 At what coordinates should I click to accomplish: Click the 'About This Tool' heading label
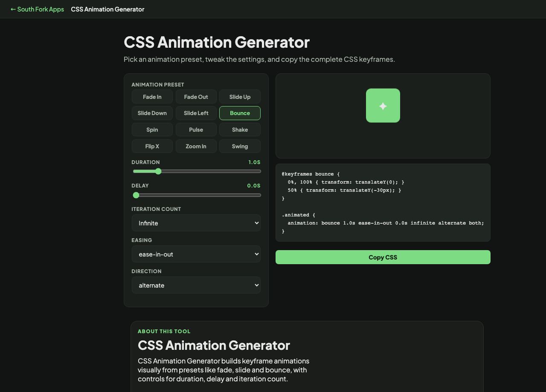164,331
